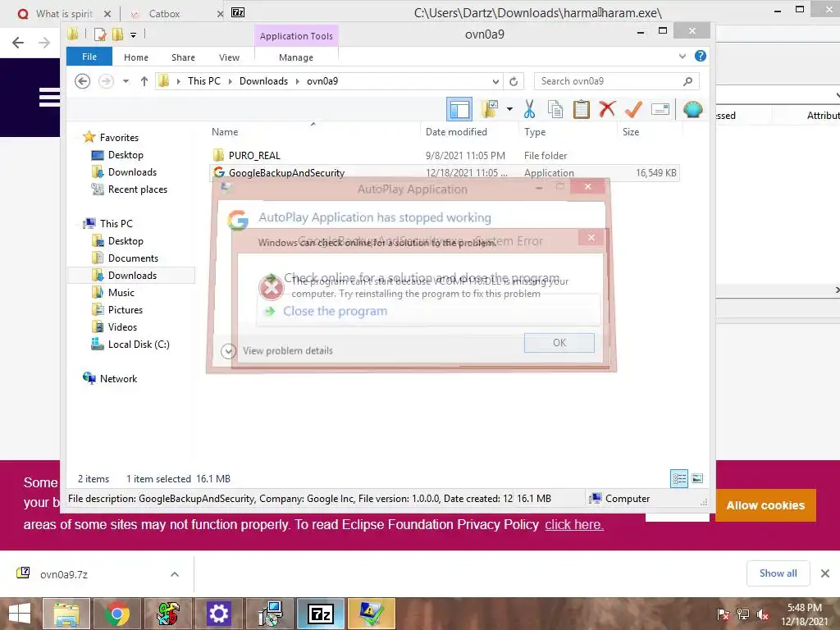Click the Cut scissors icon
The image size is (840, 630).
click(529, 109)
